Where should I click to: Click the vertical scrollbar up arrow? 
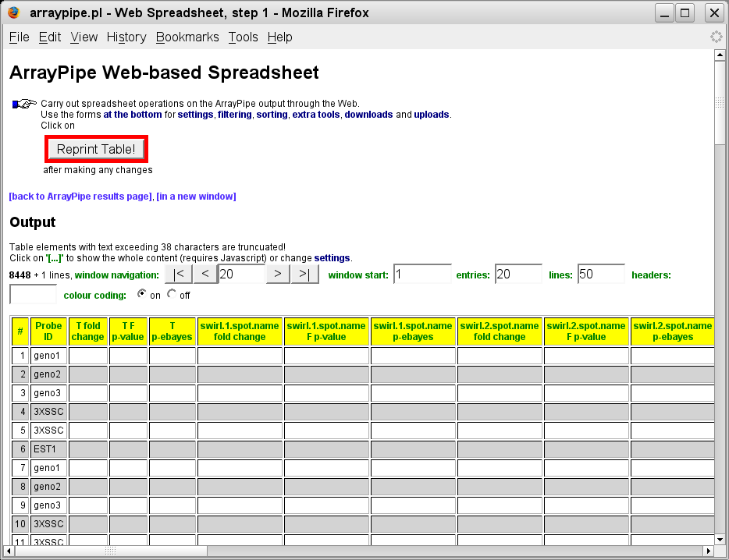coord(720,55)
